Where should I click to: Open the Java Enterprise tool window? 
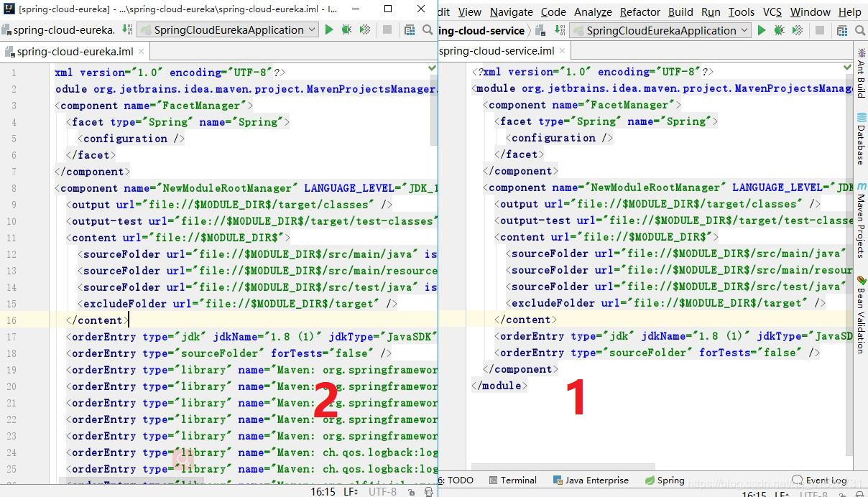tap(591, 480)
